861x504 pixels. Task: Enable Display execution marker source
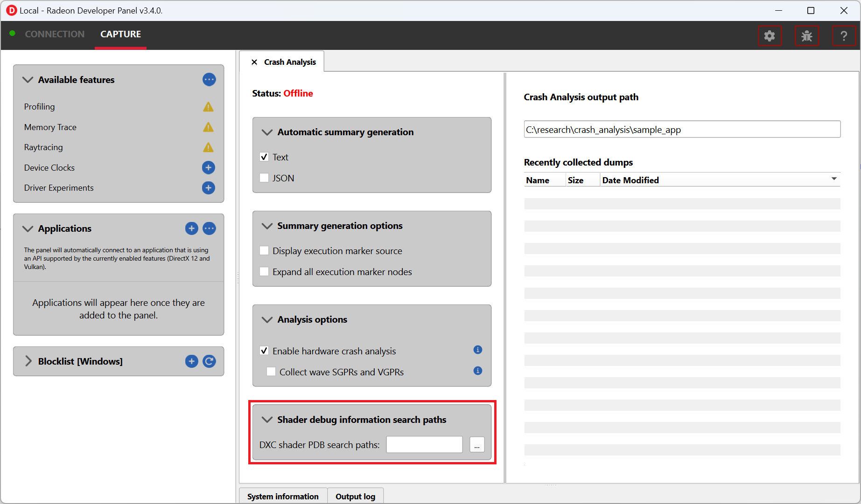click(264, 251)
